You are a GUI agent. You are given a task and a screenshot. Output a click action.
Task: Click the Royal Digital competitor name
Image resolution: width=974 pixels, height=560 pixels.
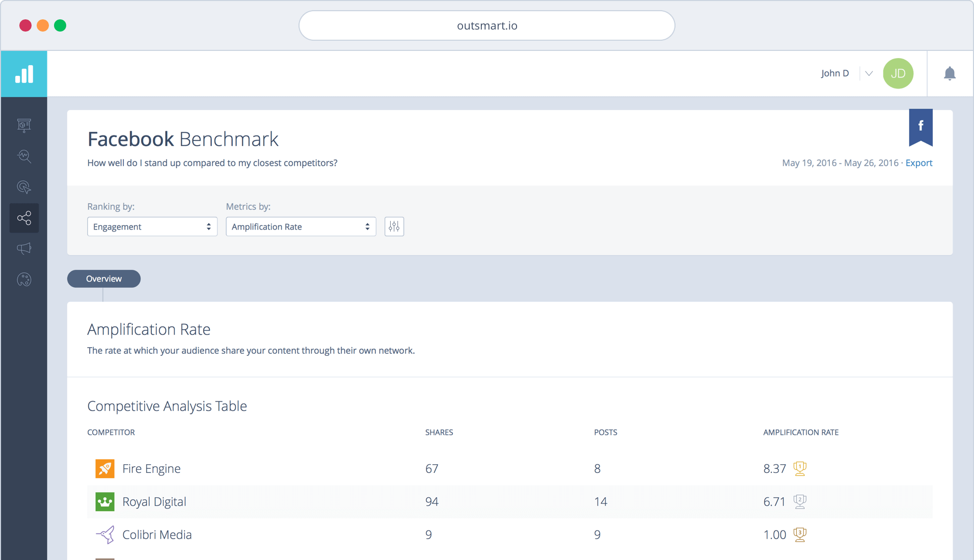click(154, 501)
